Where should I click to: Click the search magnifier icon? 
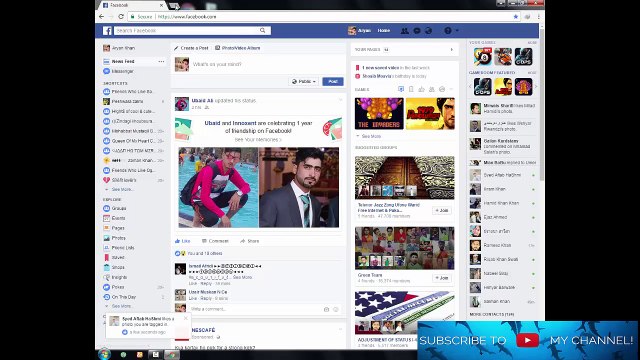[262, 31]
